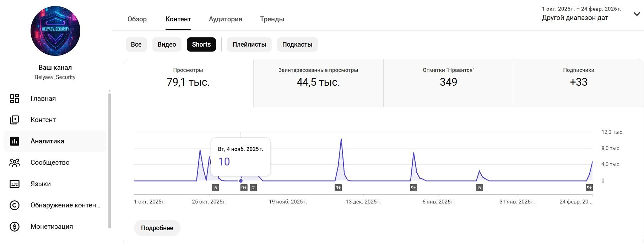
Task: Go to Сообщество in the sidebar
Action: (x=55, y=163)
